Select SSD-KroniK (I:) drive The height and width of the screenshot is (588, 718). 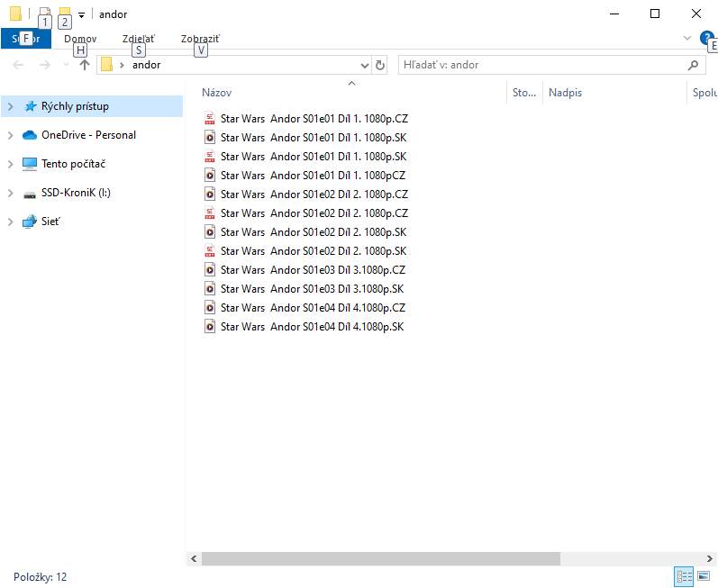click(x=76, y=193)
